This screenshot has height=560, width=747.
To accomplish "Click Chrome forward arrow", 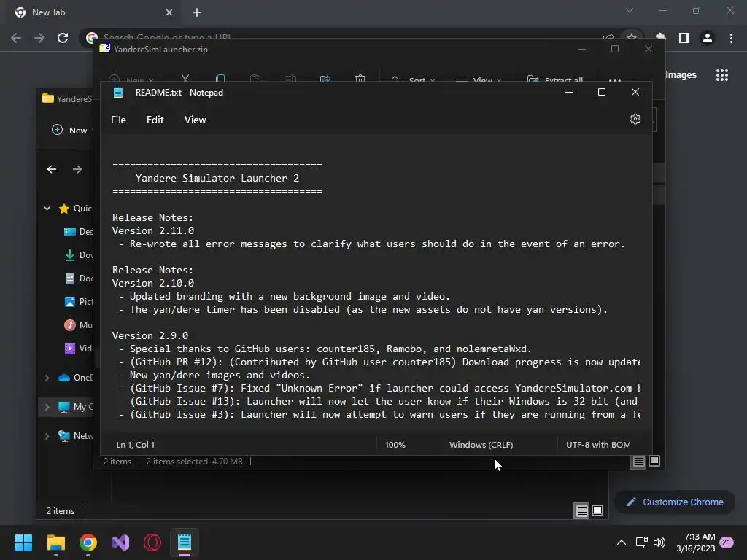I will 39,38.
